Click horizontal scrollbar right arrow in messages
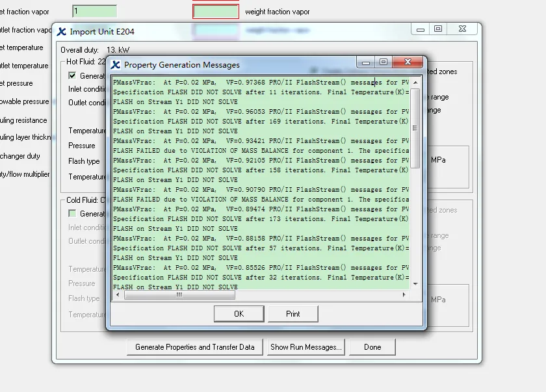This screenshot has width=546, height=392. point(404,295)
